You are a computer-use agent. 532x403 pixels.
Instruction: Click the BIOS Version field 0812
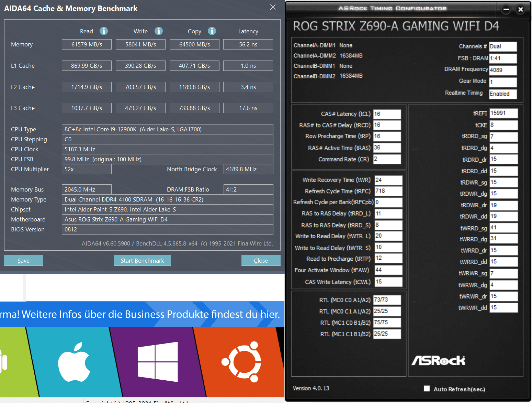168,229
